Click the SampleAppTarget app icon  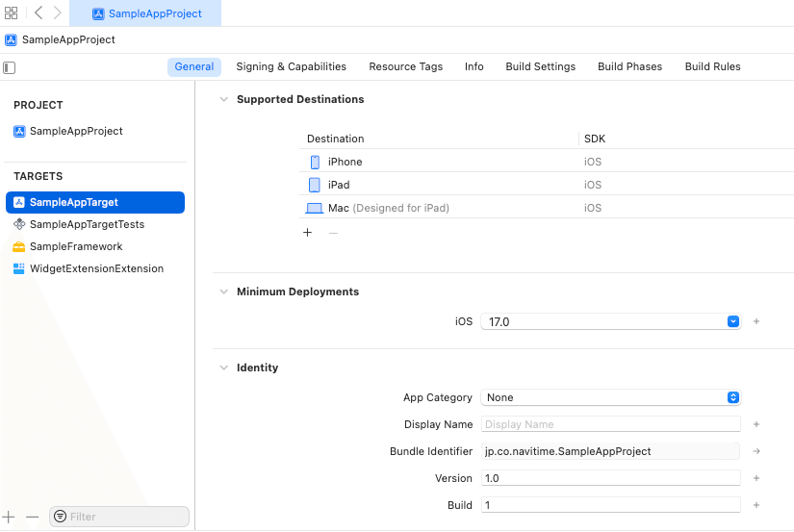(x=18, y=202)
